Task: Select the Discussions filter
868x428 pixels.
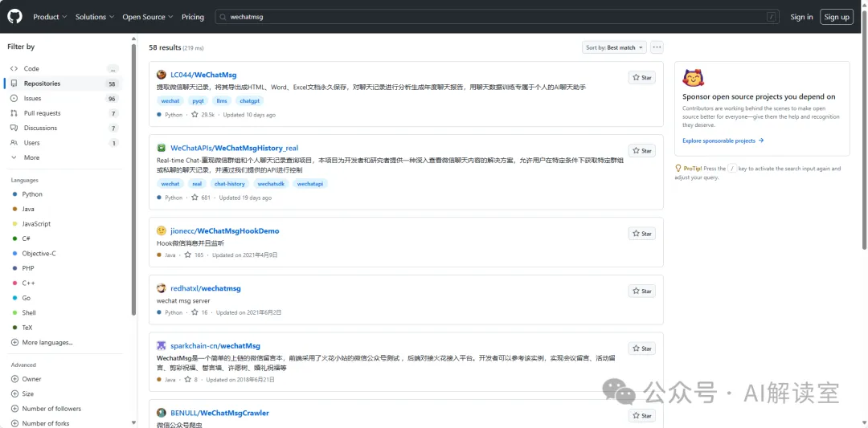Action: 63,128
